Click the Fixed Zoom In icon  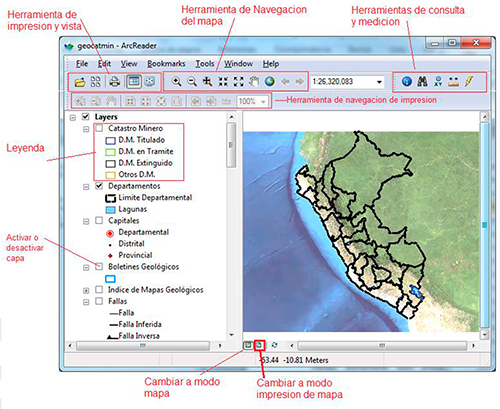point(223,81)
